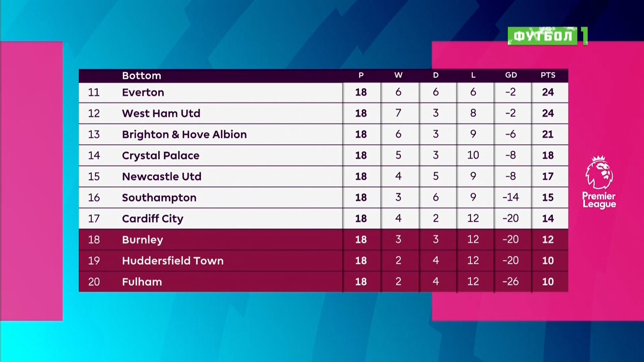The height and width of the screenshot is (362, 644).
Task: Click Brighton & Hove Albion team name
Action: click(x=184, y=134)
